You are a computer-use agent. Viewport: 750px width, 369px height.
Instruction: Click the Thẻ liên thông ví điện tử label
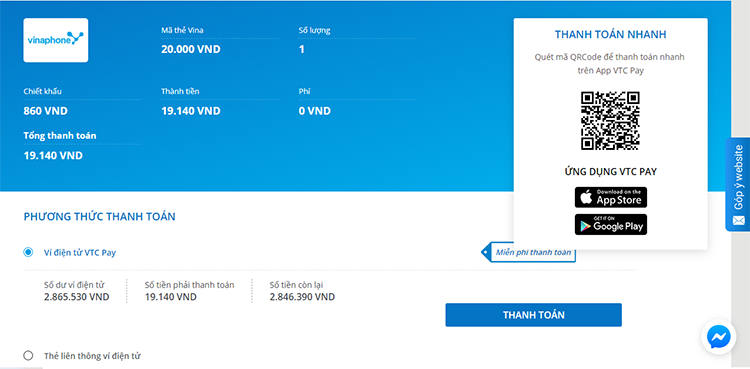click(92, 356)
